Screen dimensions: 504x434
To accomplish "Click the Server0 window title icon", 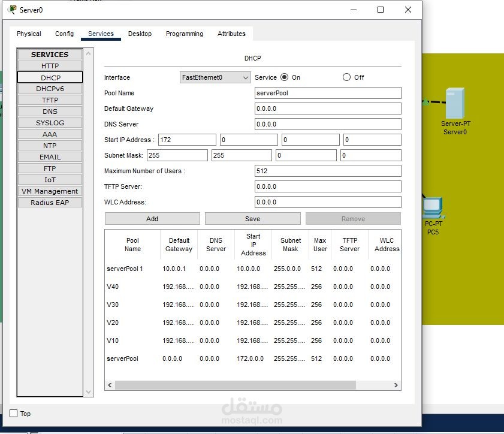I will click(12, 10).
